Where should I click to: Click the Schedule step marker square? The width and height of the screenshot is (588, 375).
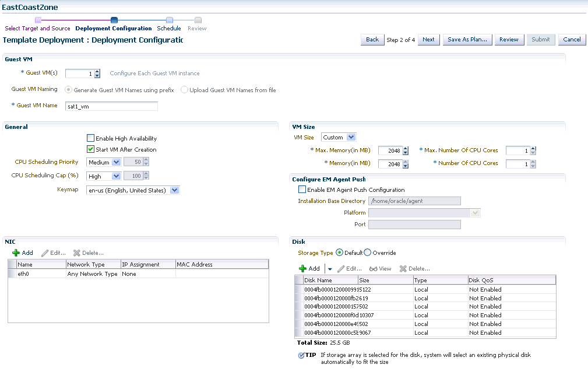170,20
